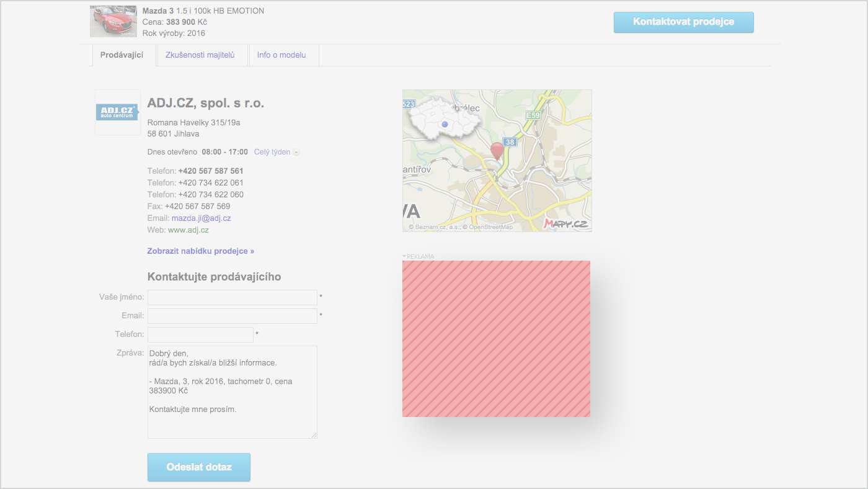Click the fax number +420 567 587 569
Image resolution: width=868 pixels, height=489 pixels.
[x=198, y=207]
